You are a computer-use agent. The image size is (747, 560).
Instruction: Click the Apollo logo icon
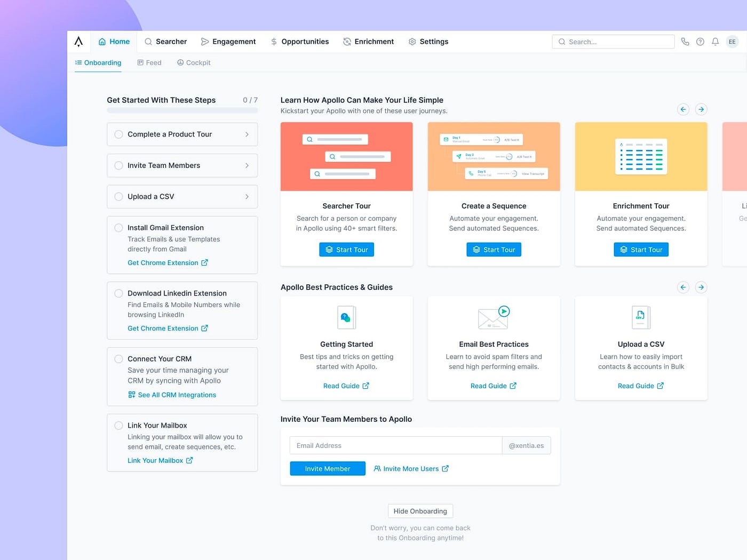(78, 42)
